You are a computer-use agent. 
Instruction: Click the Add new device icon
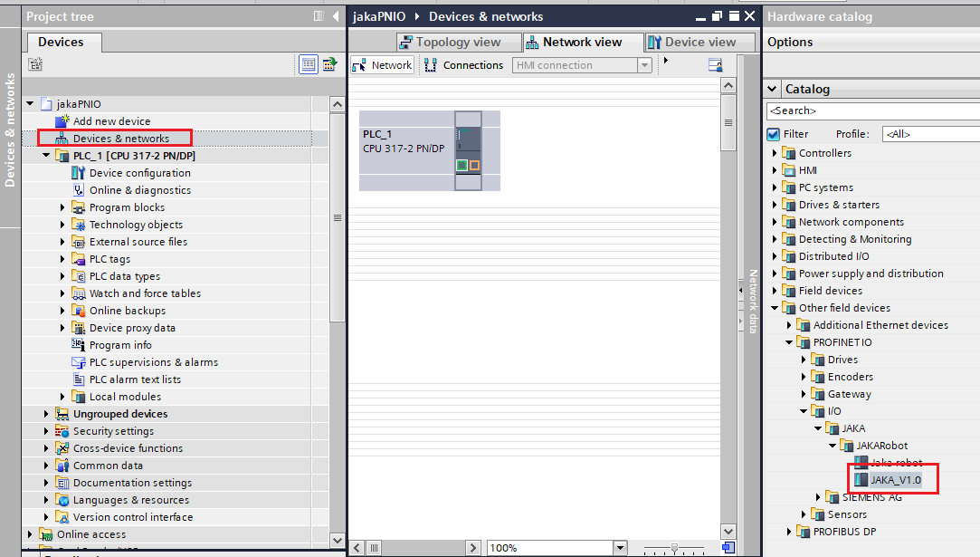(62, 121)
